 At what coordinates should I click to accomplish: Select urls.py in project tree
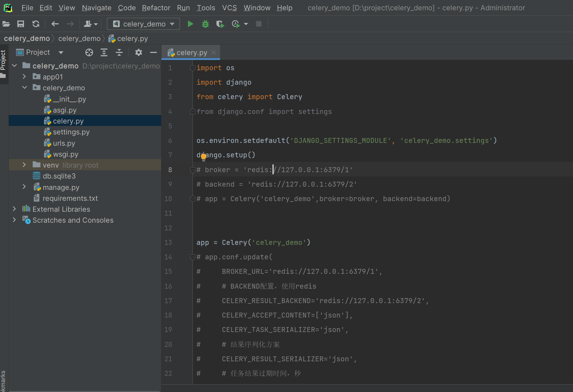85,143
